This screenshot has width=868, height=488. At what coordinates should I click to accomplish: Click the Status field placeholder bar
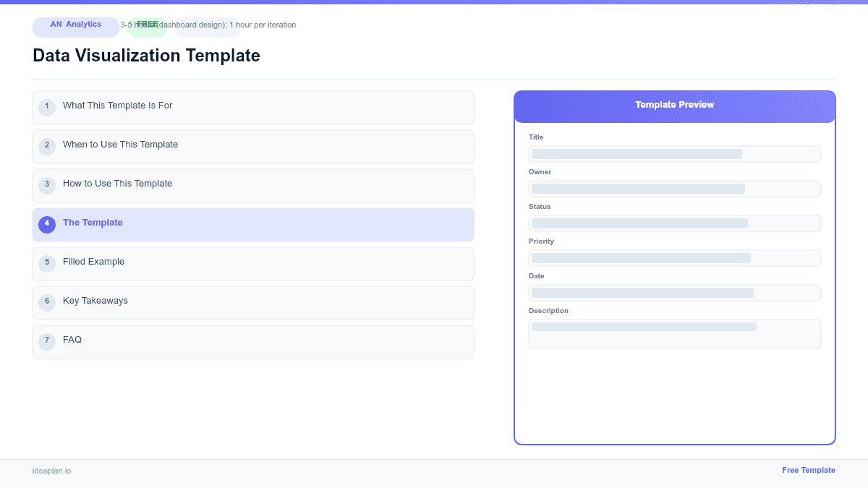pos(674,223)
